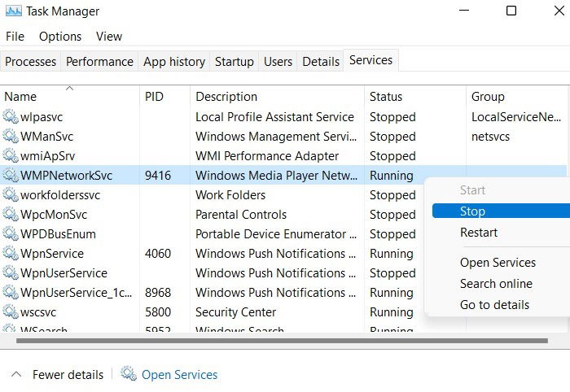Select the WManSvc service name
This screenshot has width=570, height=392.
[47, 137]
